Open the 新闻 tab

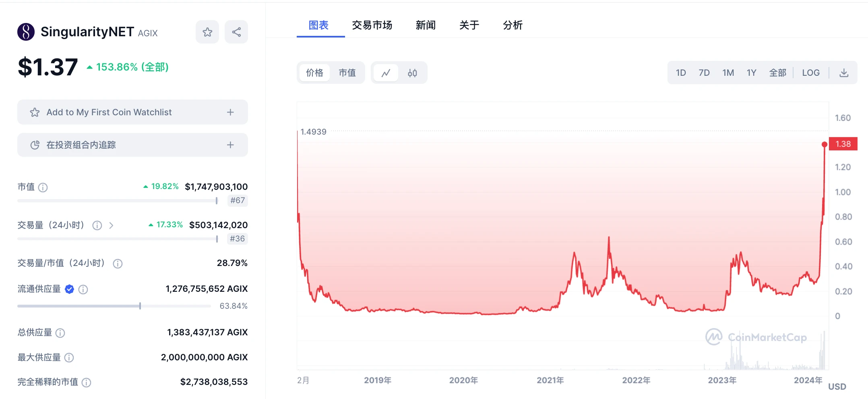pos(426,25)
